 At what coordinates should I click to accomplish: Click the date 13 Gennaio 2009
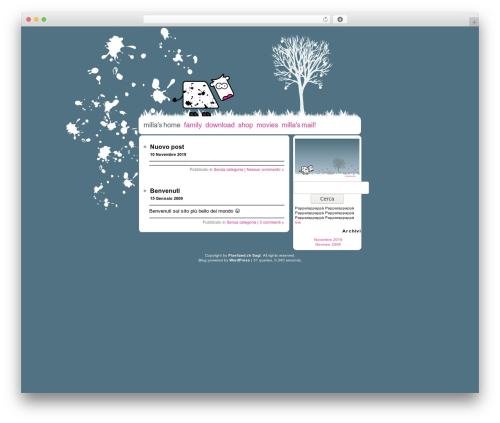coord(166,199)
